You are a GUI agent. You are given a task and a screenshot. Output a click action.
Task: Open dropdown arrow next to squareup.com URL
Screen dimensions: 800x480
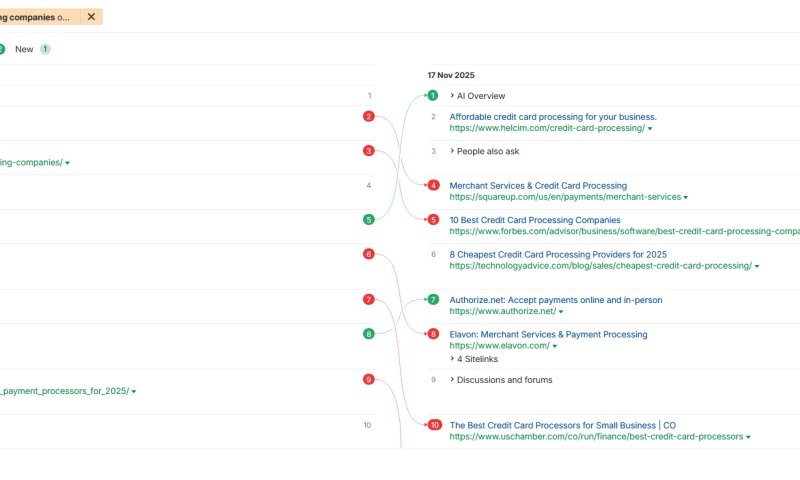click(686, 198)
